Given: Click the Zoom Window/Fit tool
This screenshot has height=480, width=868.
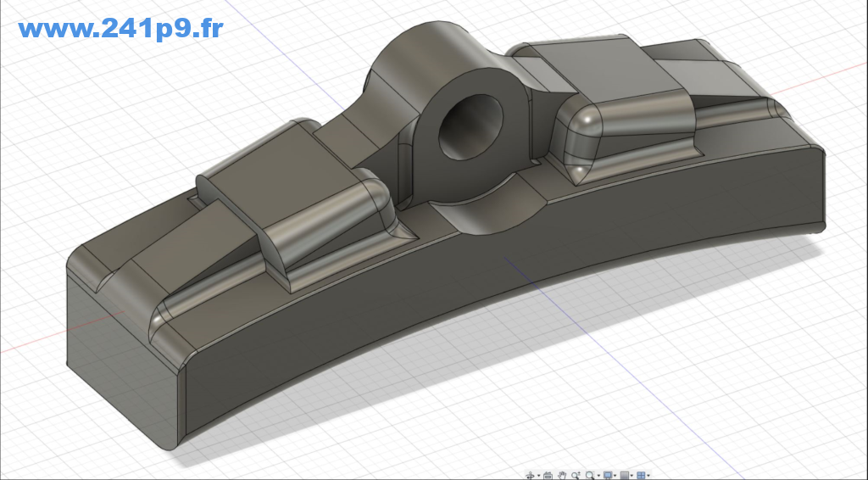Looking at the screenshot, I should coord(590,475).
